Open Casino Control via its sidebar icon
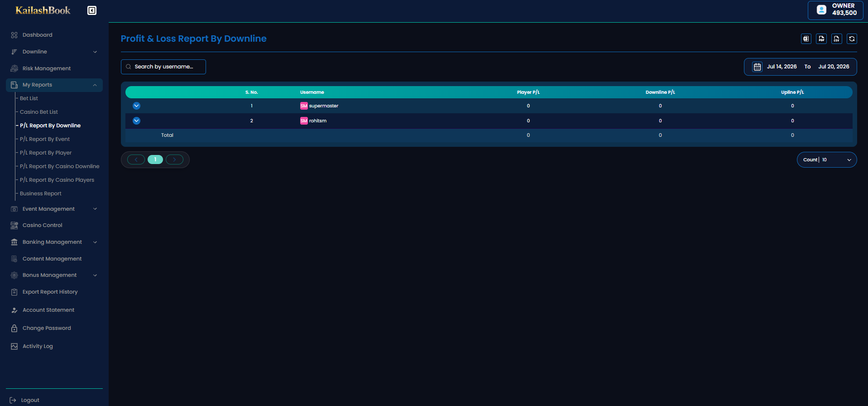Screen dimensions: 868x406 pyautogui.click(x=14, y=225)
